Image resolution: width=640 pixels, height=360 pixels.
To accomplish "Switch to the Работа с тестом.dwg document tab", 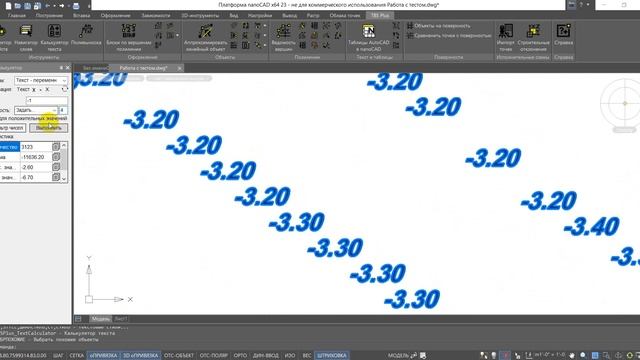I will (x=143, y=68).
